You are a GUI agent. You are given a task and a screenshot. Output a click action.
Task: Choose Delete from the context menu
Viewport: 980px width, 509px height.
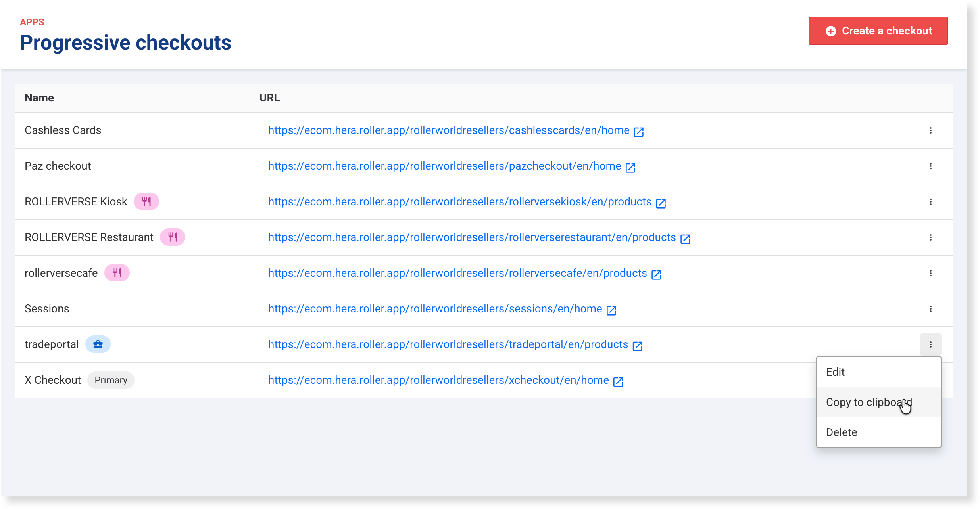click(878, 432)
